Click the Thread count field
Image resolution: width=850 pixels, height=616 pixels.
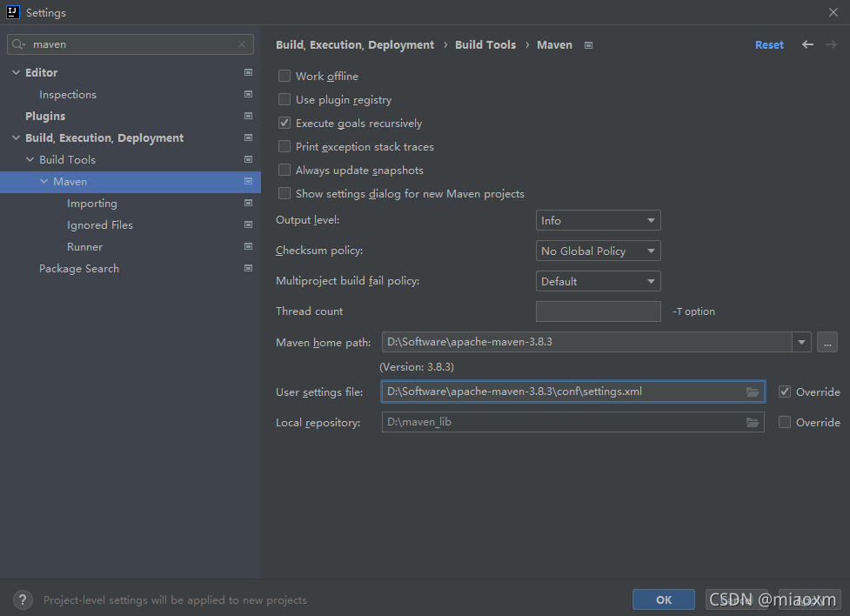coord(598,311)
